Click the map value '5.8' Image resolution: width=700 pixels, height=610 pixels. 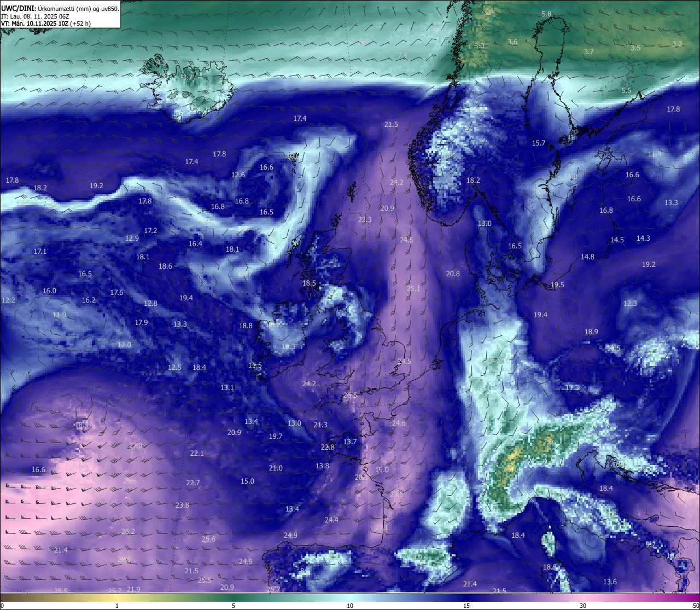[x=546, y=14]
